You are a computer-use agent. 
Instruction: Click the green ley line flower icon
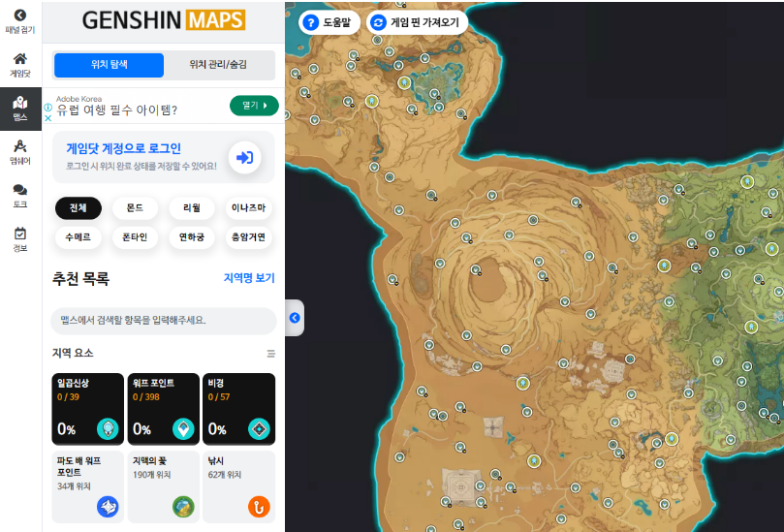coord(183,507)
